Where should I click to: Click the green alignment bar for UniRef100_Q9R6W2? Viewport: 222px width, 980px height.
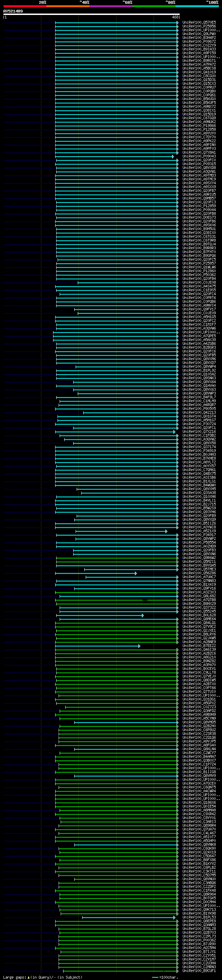click(x=117, y=558)
